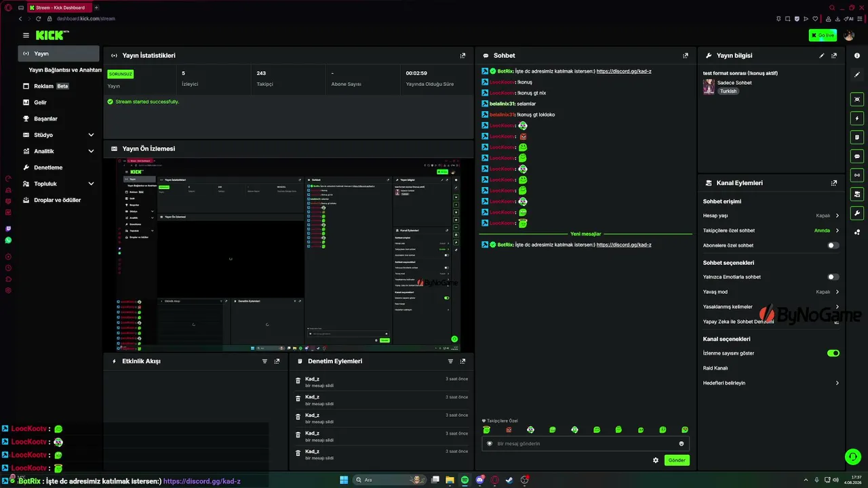Open Yavaş mod options
Screen dimensions: 868x488
click(771, 292)
